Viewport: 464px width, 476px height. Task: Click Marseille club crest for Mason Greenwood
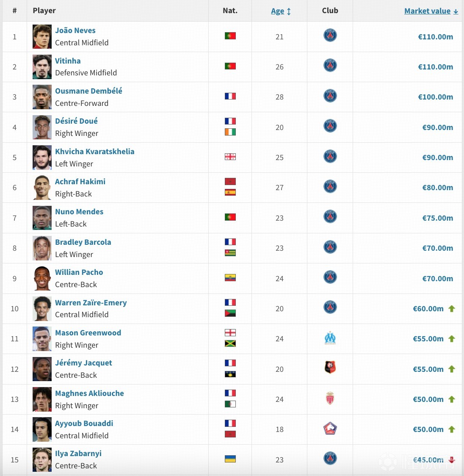(x=330, y=338)
